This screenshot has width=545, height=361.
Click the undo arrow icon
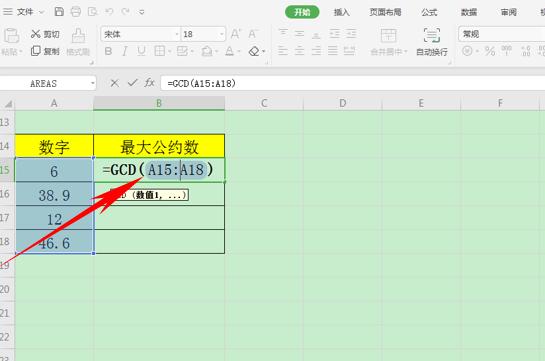(109, 12)
